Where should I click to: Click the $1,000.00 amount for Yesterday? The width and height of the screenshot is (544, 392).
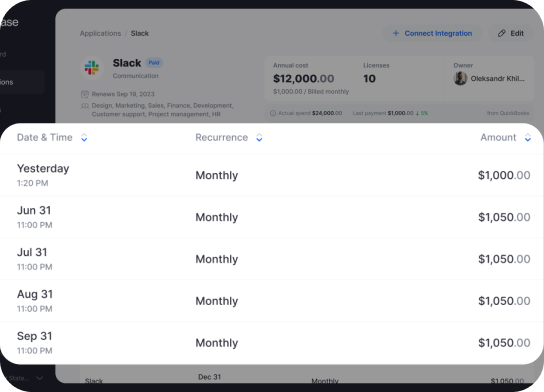coord(504,175)
